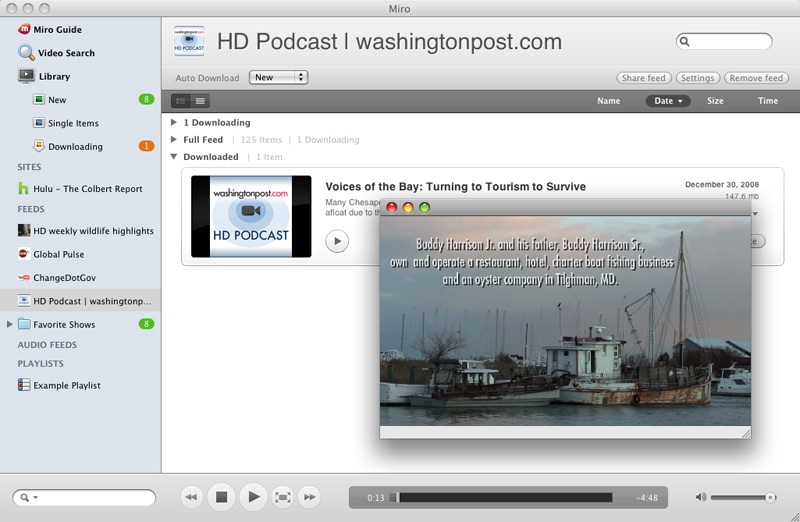Switch to compact list view
Viewport: 800px width, 522px height.
(200, 101)
